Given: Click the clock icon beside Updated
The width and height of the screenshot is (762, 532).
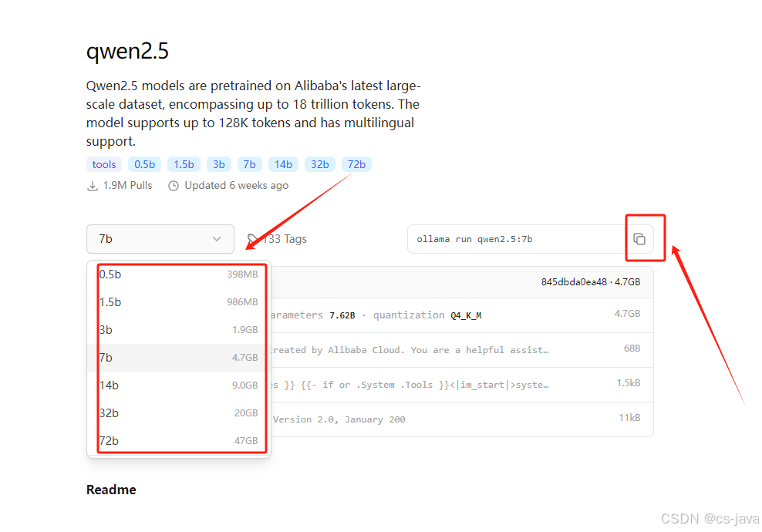Looking at the screenshot, I should click(174, 186).
